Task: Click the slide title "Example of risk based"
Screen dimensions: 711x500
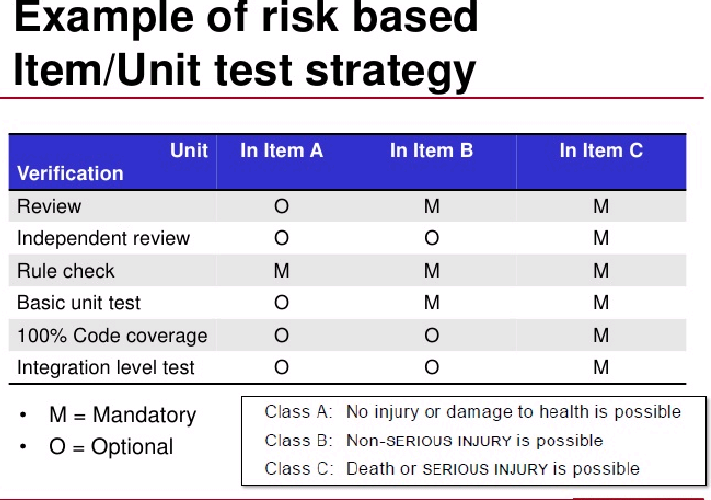Action: pos(246,19)
